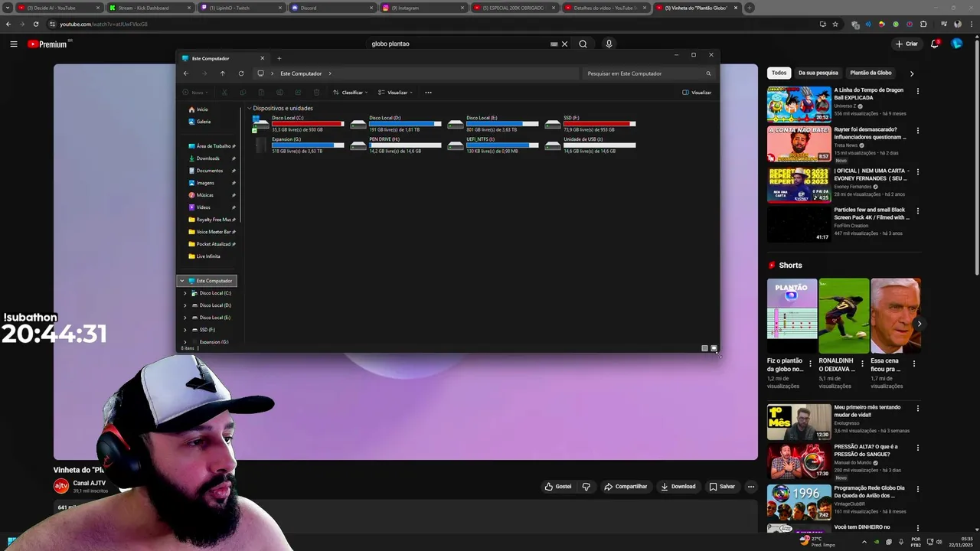The image size is (980, 551).
Task: Switch File Explorer to large icons view
Action: click(x=714, y=348)
